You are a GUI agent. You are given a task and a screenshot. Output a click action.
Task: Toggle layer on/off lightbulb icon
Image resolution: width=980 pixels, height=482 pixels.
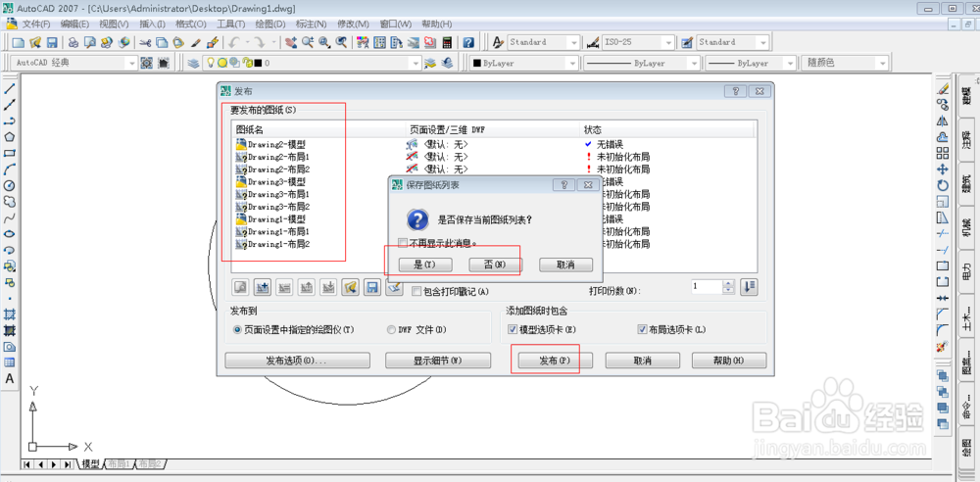tap(211, 63)
